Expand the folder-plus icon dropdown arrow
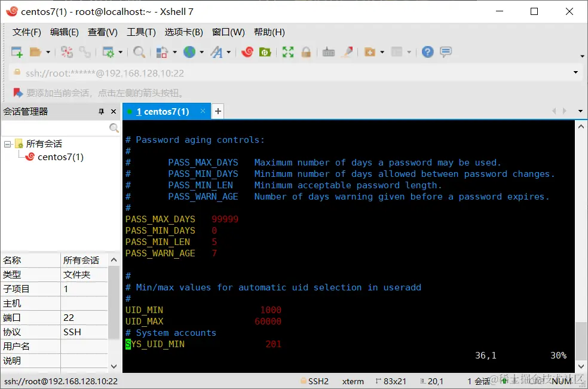 pos(382,52)
